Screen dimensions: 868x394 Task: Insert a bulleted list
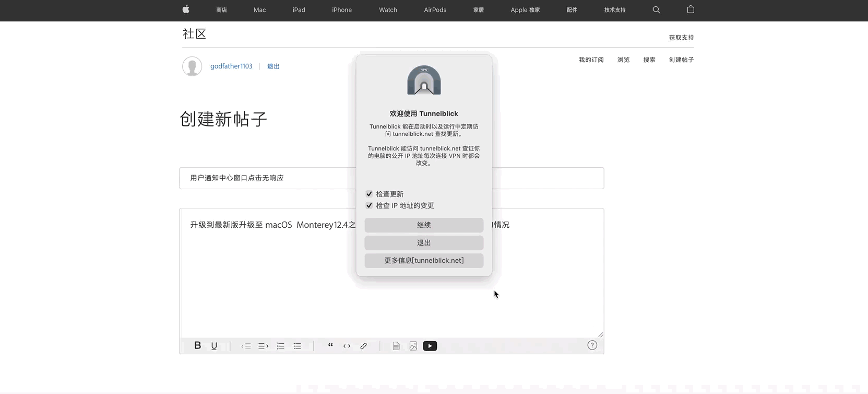[298, 346]
